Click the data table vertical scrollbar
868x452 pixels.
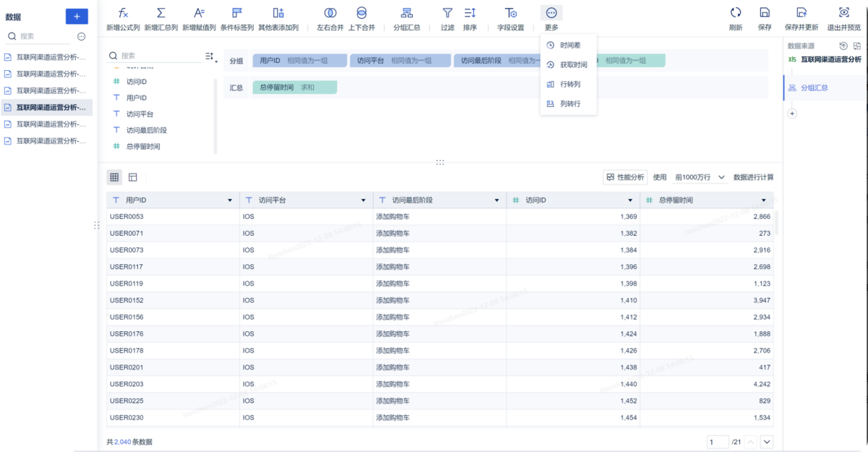(778, 223)
